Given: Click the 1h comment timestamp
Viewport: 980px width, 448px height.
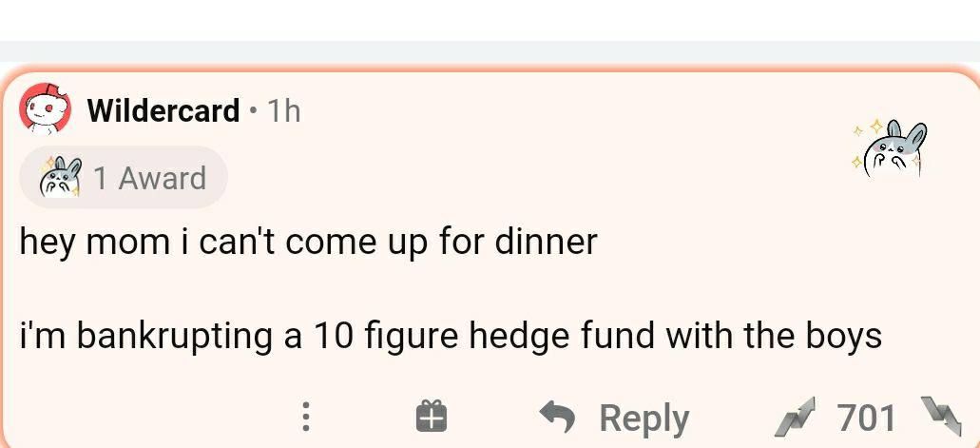Looking at the screenshot, I should point(283,111).
